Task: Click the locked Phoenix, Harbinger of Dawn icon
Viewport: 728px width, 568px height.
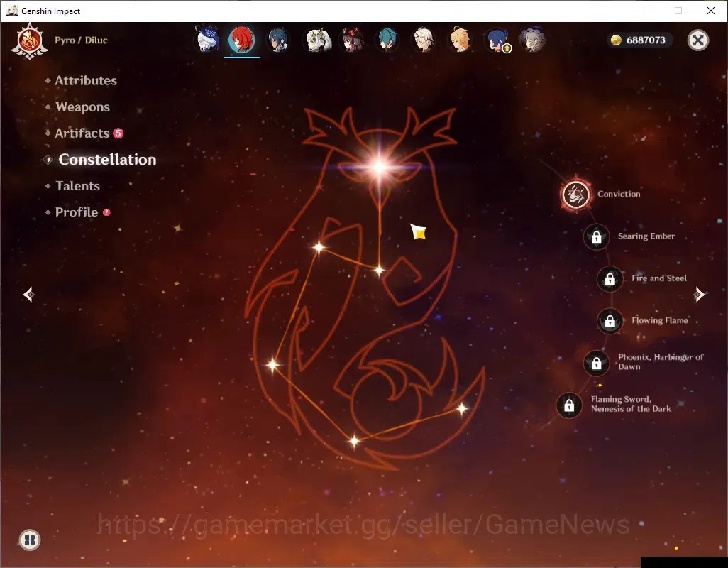Action: [596, 364]
